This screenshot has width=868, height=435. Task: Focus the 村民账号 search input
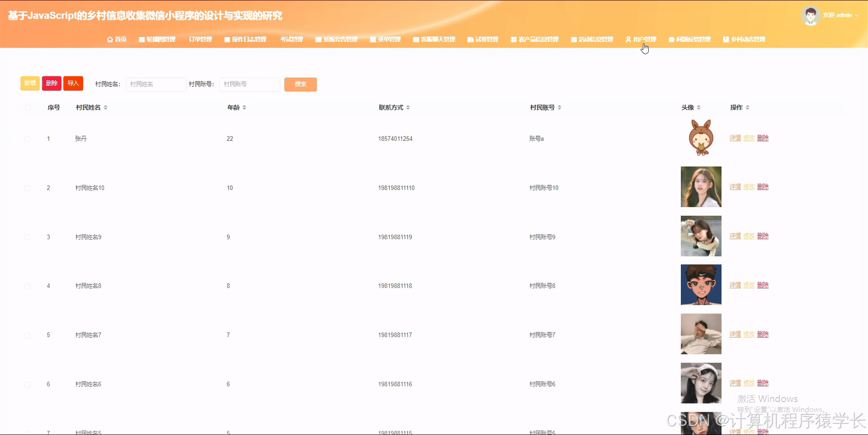tap(250, 84)
